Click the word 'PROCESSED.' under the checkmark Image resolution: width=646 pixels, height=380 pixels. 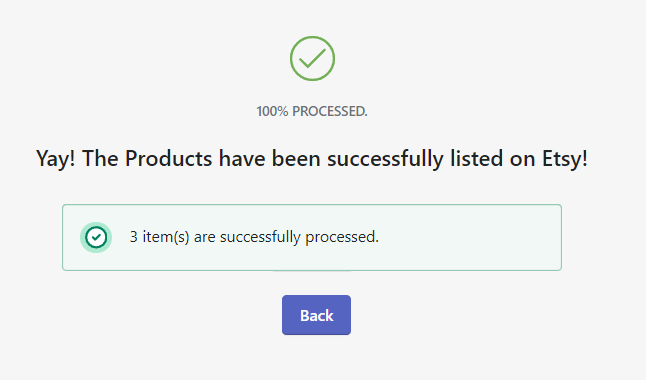point(330,111)
